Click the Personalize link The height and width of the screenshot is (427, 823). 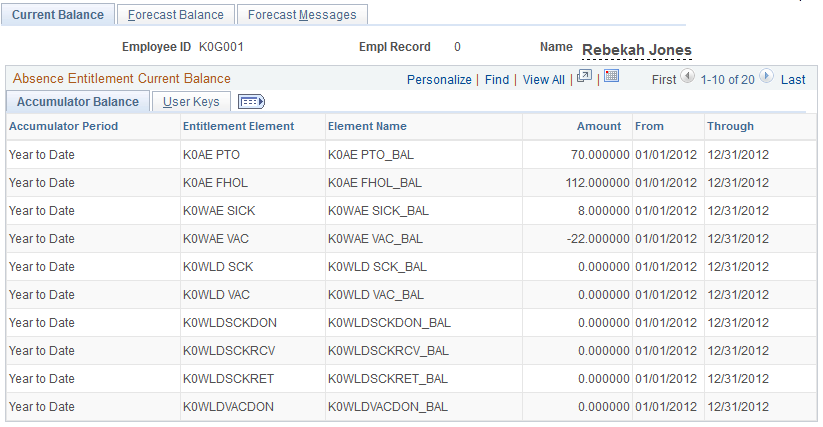[439, 80]
